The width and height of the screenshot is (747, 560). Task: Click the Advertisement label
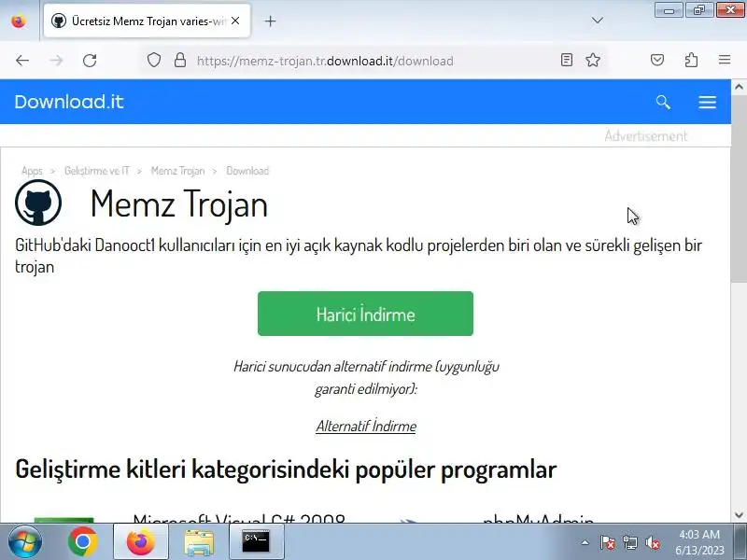[x=646, y=136]
